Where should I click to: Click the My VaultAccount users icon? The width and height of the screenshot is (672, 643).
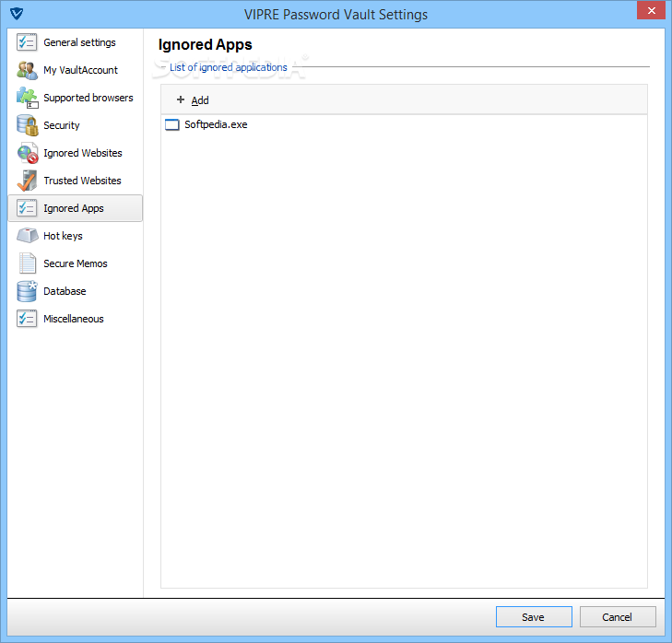click(27, 70)
